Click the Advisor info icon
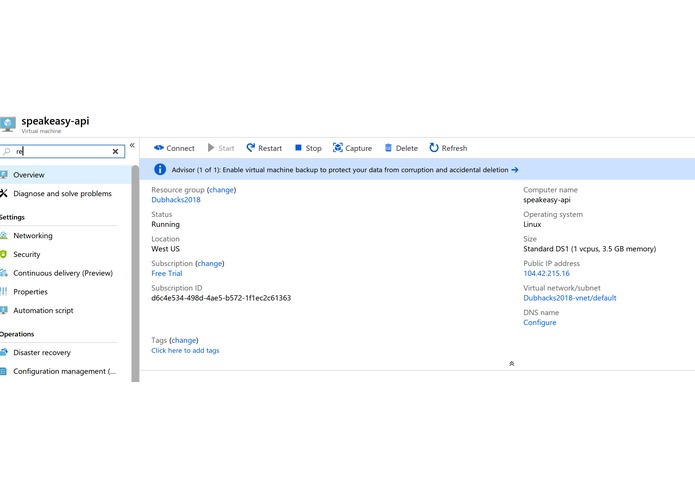The image size is (695, 494). pyautogui.click(x=160, y=169)
